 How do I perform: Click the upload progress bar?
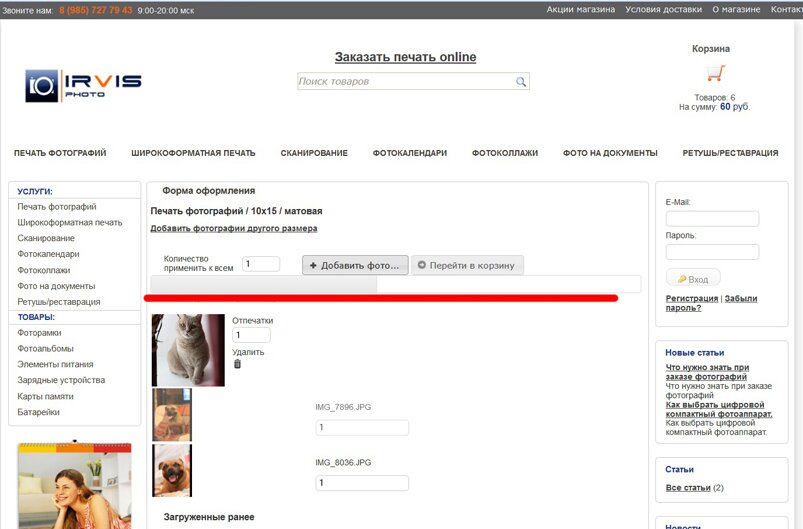(395, 284)
